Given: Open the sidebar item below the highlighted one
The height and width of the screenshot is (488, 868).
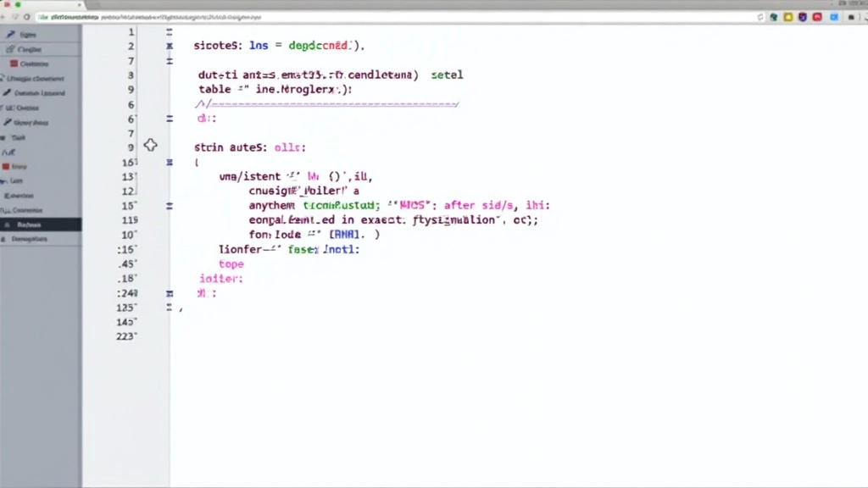Looking at the screenshot, I should click(34, 239).
